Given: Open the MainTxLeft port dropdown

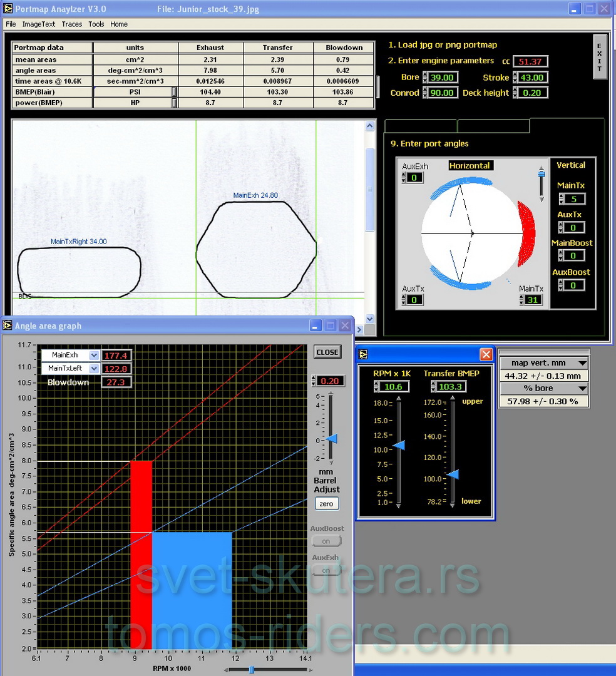Looking at the screenshot, I should tap(94, 369).
